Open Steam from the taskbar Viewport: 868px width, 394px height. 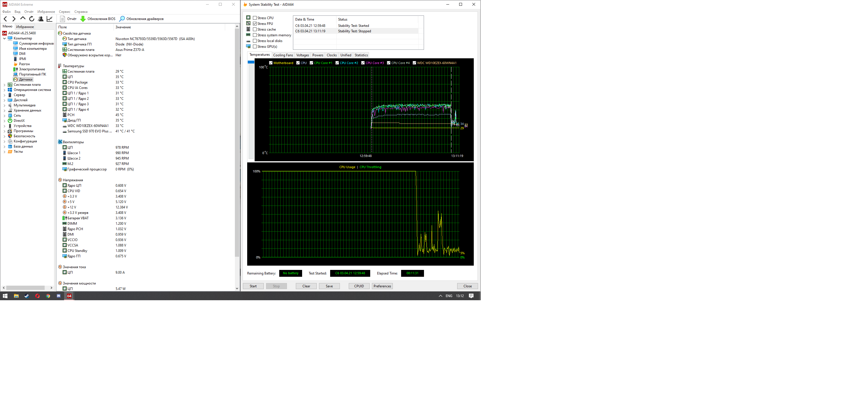[x=27, y=296]
